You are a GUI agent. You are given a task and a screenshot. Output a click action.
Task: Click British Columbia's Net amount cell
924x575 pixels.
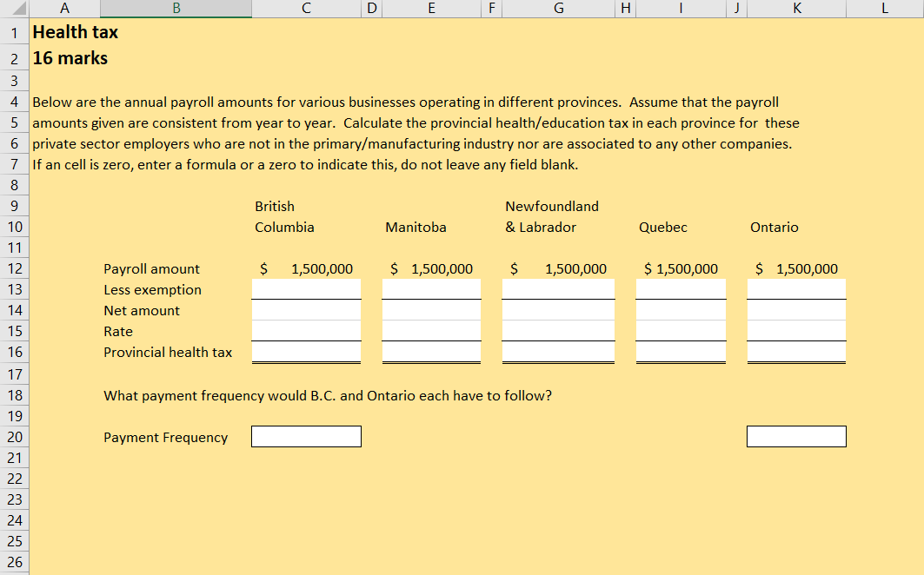[306, 310]
